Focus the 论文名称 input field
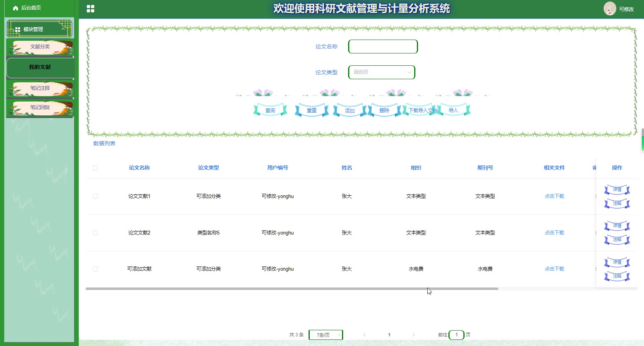 pos(383,47)
